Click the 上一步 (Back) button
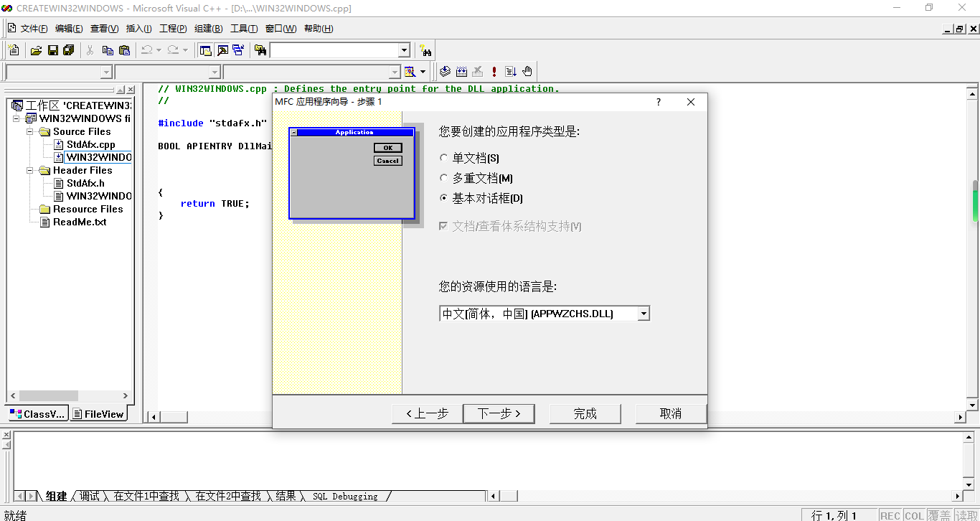Image resolution: width=980 pixels, height=521 pixels. pyautogui.click(x=427, y=413)
